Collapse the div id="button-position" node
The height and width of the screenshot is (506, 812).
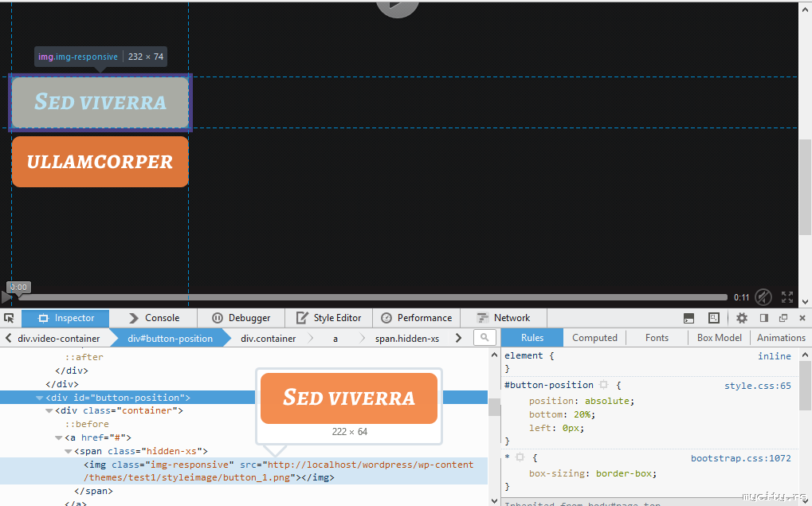click(x=40, y=398)
